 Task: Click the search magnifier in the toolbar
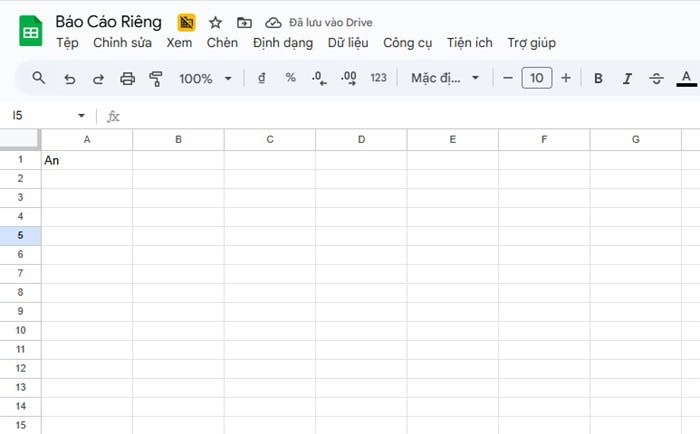39,78
